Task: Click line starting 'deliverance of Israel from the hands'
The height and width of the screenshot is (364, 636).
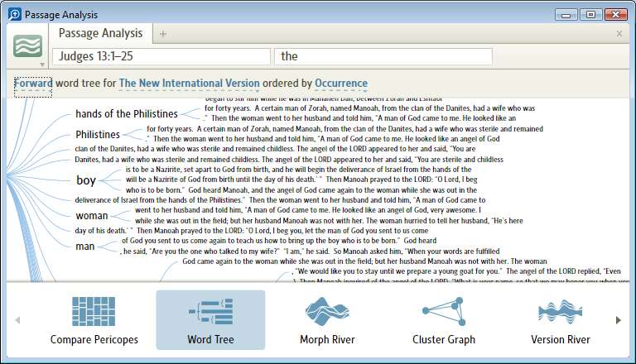Action: tap(280, 200)
